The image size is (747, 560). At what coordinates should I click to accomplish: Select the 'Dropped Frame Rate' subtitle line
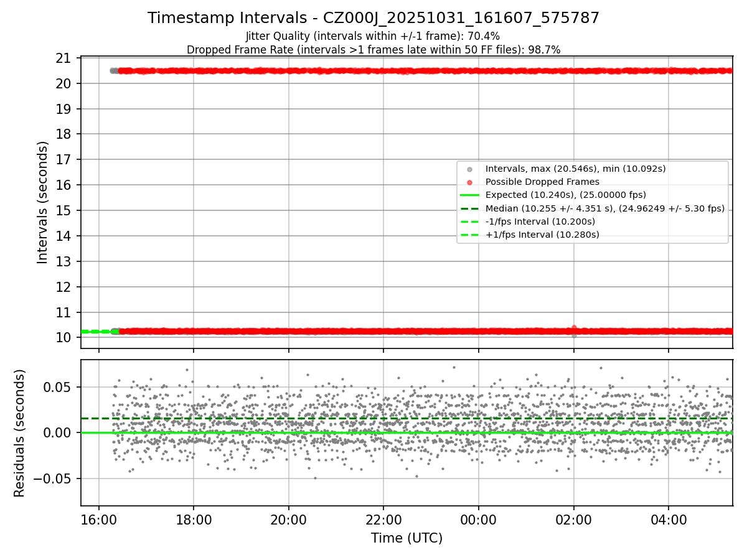(x=374, y=50)
